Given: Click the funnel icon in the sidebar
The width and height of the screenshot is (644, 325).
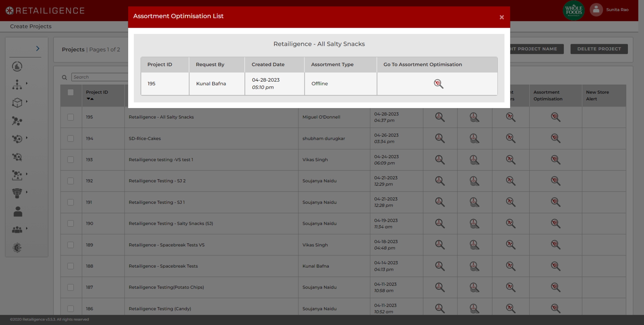Looking at the screenshot, I should [17, 193].
